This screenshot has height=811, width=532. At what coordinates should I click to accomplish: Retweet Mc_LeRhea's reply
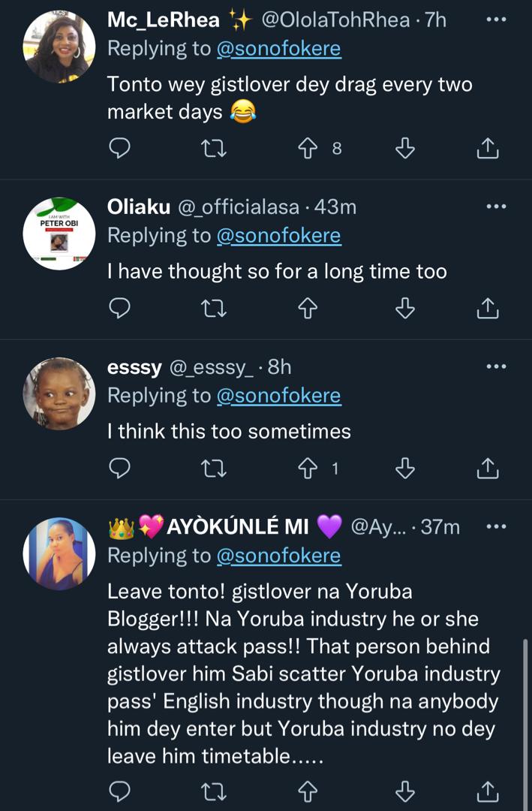pyautogui.click(x=214, y=149)
